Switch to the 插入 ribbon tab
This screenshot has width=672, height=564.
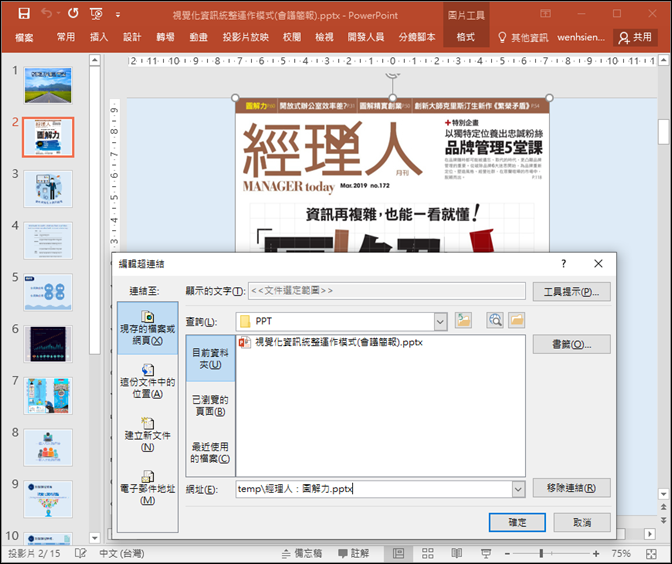pyautogui.click(x=99, y=37)
